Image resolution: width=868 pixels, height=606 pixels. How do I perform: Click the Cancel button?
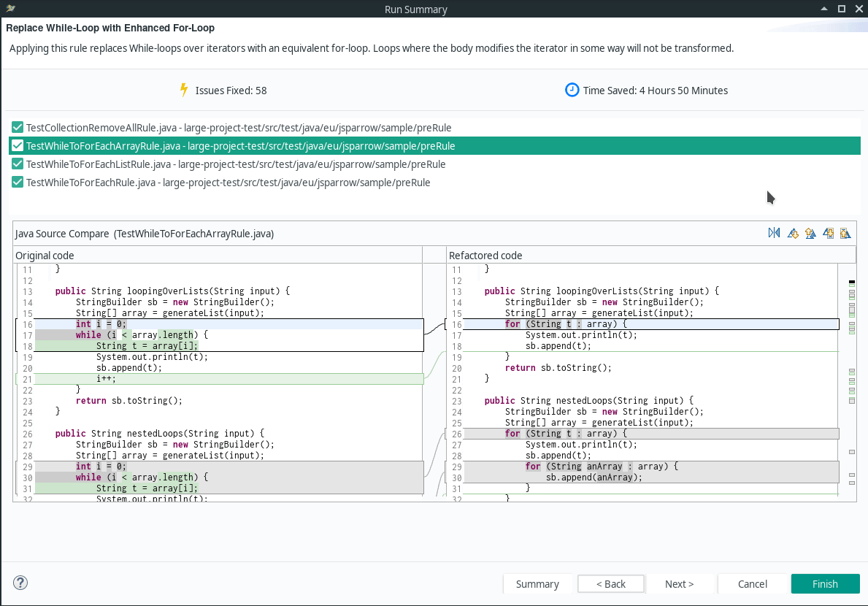[x=753, y=584]
